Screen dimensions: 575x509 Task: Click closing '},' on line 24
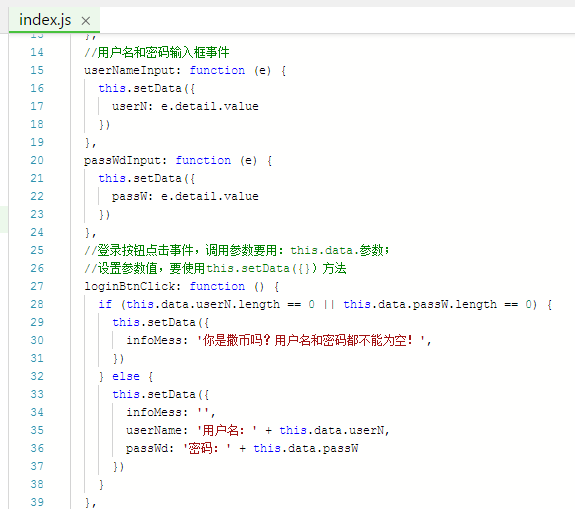[91, 232]
